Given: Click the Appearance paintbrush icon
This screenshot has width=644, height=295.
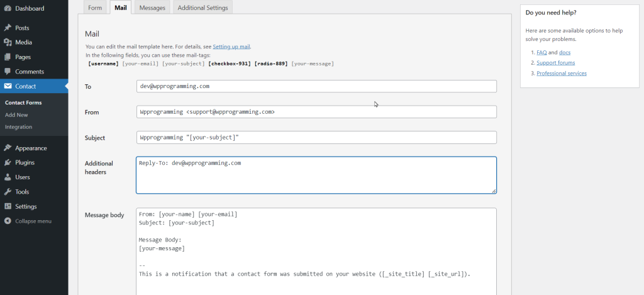Looking at the screenshot, I should pos(8,148).
